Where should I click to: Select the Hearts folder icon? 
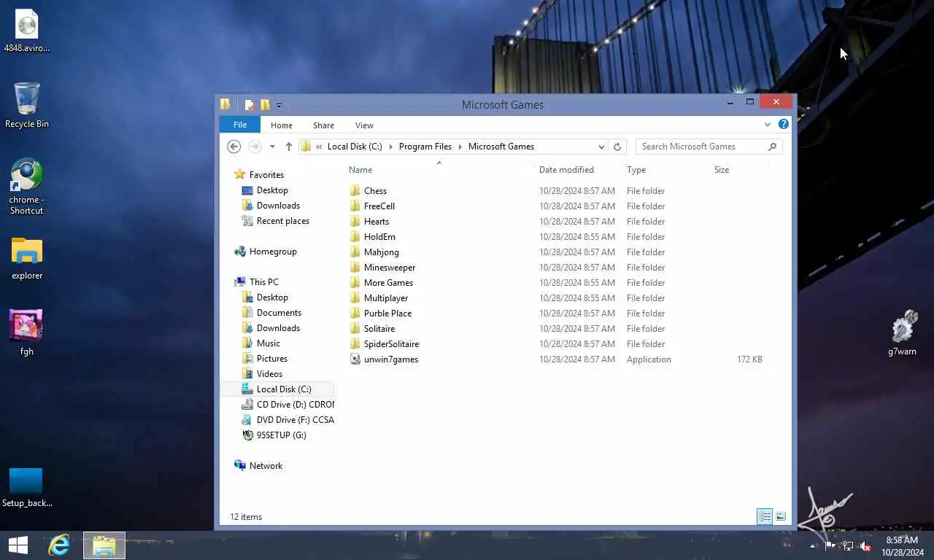coord(355,222)
